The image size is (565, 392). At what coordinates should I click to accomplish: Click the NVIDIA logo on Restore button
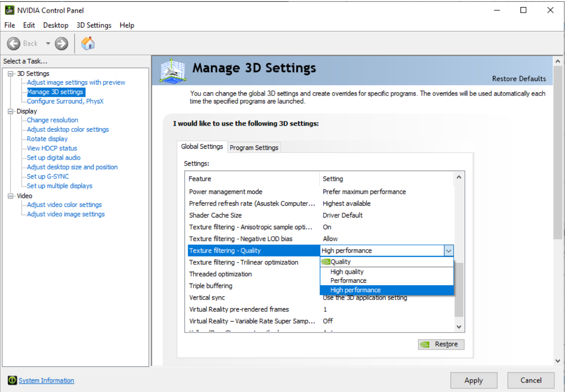pyautogui.click(x=425, y=344)
